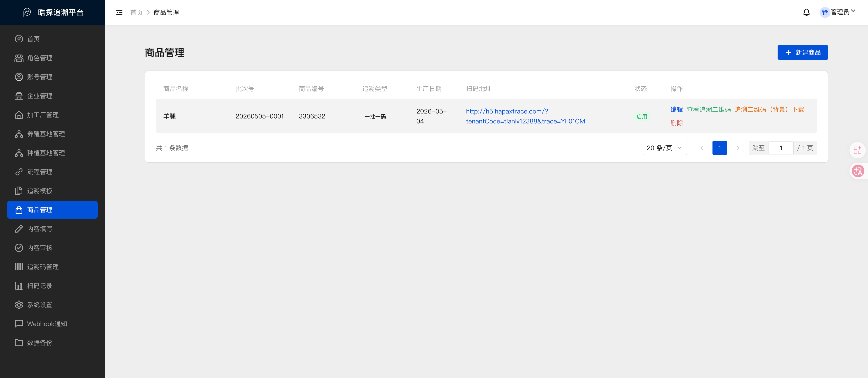Go to previous page arrow

click(702, 148)
